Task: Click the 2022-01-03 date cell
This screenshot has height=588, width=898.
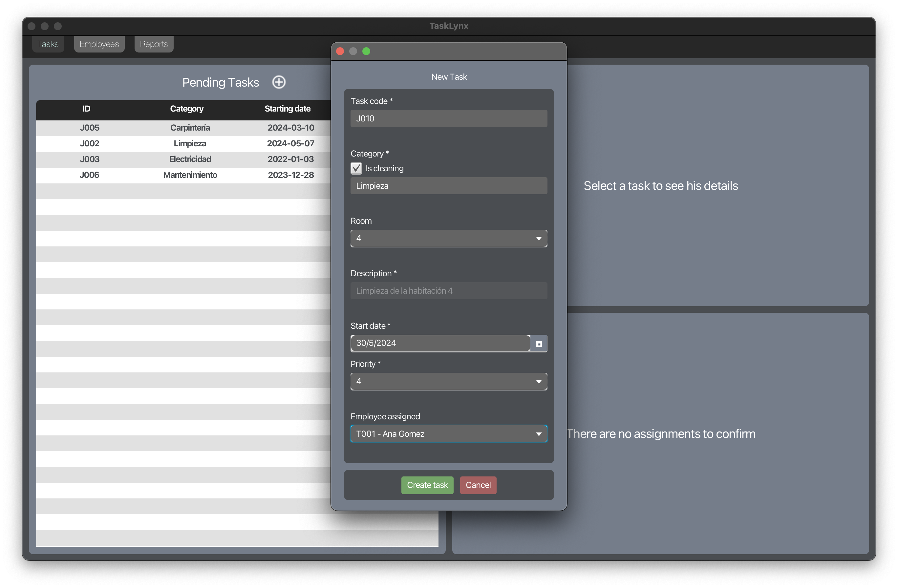Action: coord(290,159)
